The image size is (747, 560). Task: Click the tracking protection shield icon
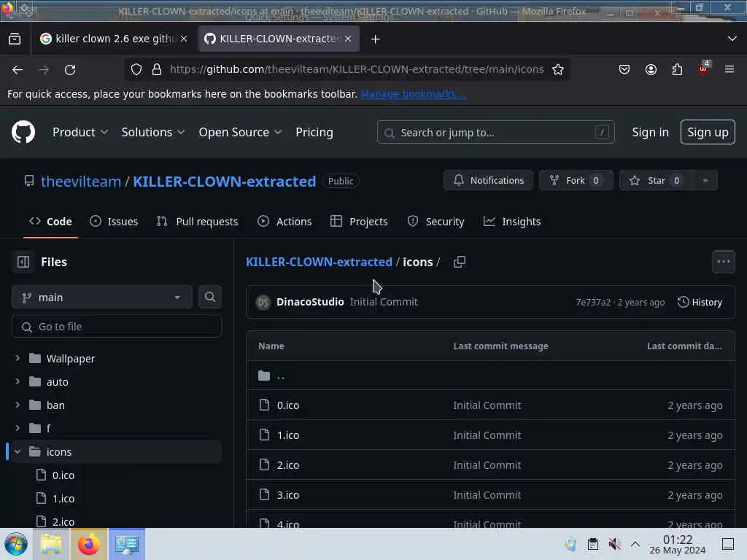(136, 69)
